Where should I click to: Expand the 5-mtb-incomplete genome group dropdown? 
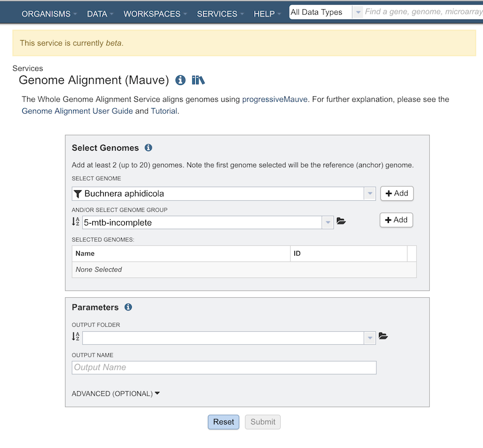click(x=328, y=222)
